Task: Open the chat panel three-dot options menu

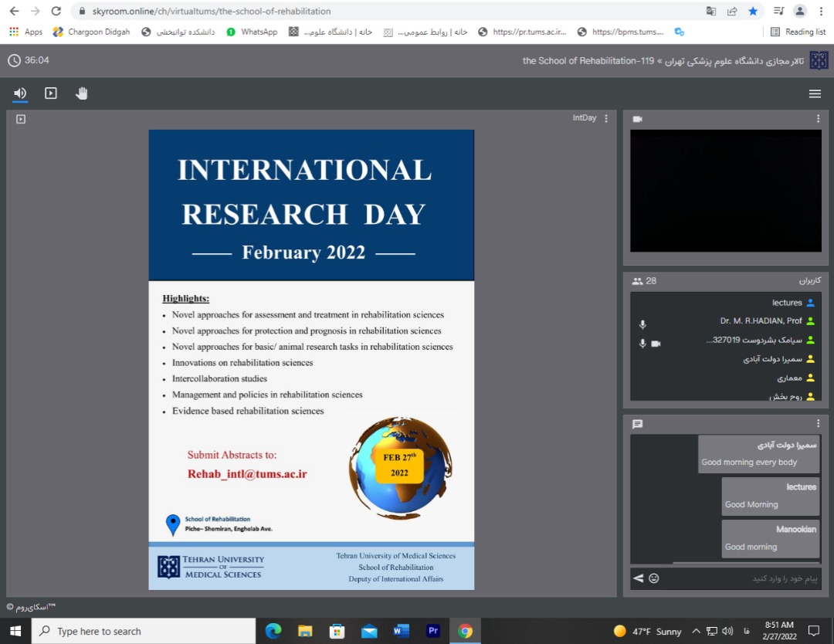Action: (819, 424)
